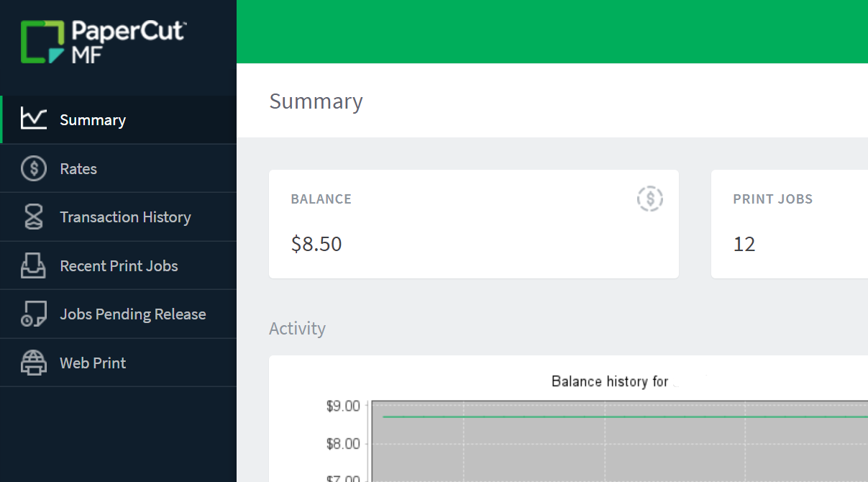View Recent Print Jobs
Image resolution: width=868 pixels, height=482 pixels.
(118, 265)
